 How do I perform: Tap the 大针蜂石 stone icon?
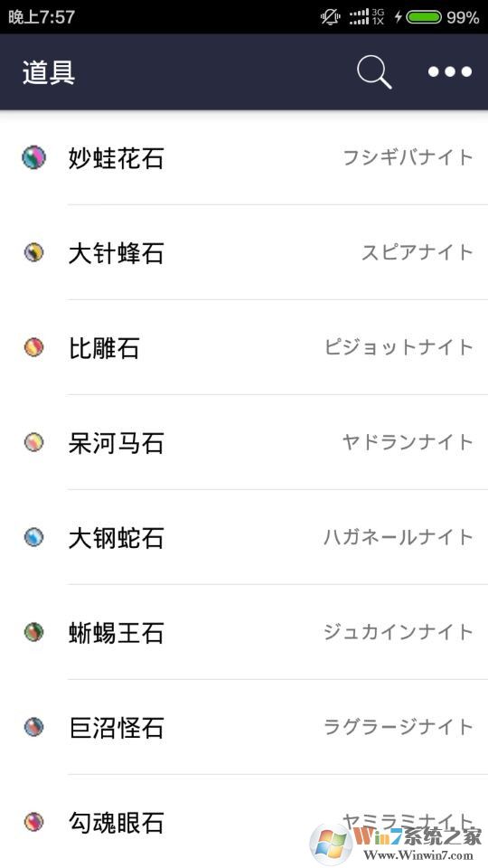33,253
